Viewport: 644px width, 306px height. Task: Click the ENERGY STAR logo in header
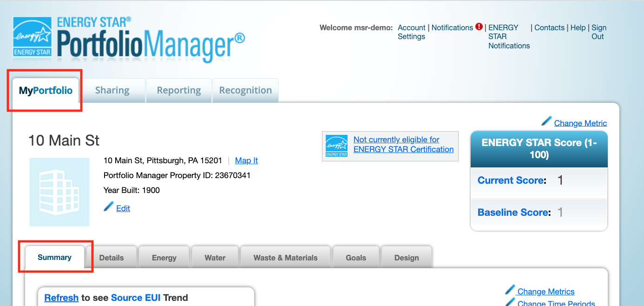[x=32, y=37]
